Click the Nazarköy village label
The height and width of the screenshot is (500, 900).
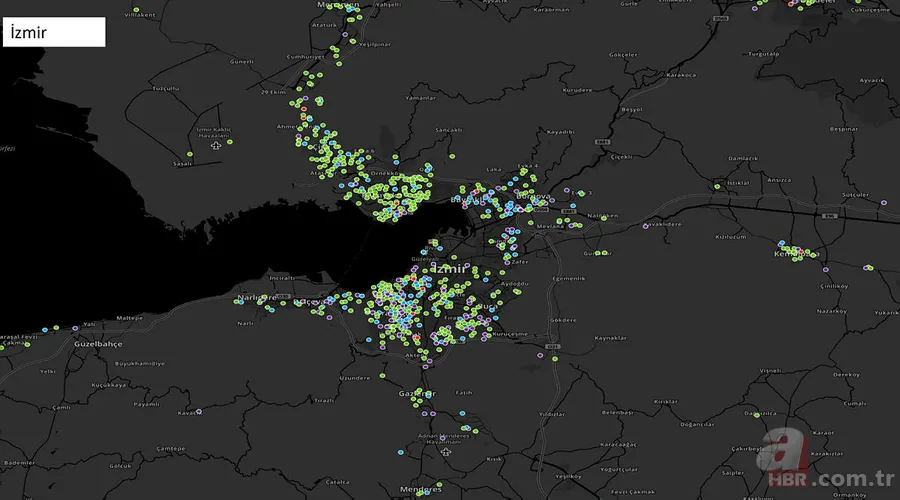point(832,311)
